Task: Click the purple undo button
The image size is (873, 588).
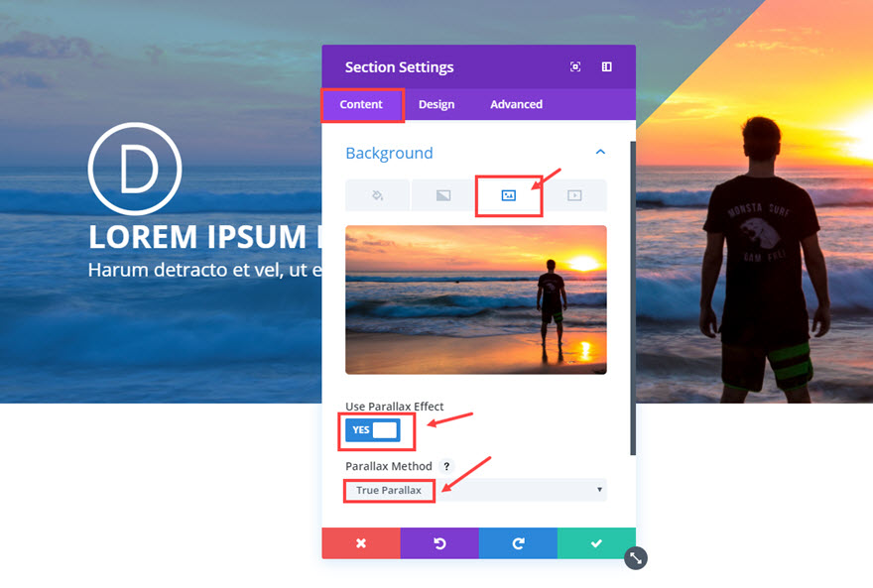Action: click(x=439, y=543)
